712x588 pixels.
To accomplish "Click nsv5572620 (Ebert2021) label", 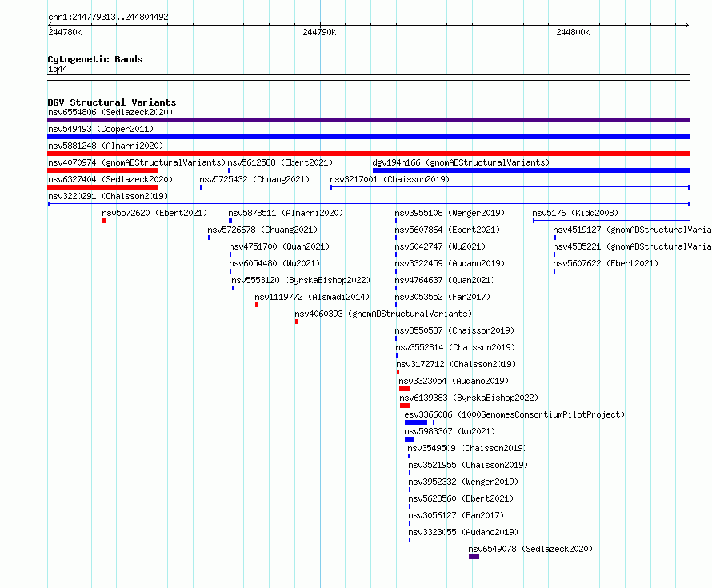I will tap(154, 213).
